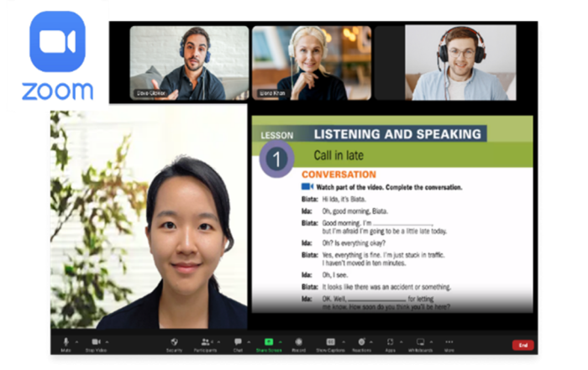The width and height of the screenshot is (588, 370).
Task: Click the Zoom logo icon
Action: pyautogui.click(x=57, y=41)
